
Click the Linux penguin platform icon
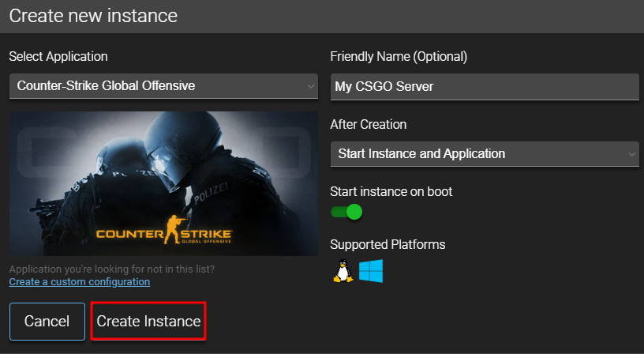click(x=343, y=271)
